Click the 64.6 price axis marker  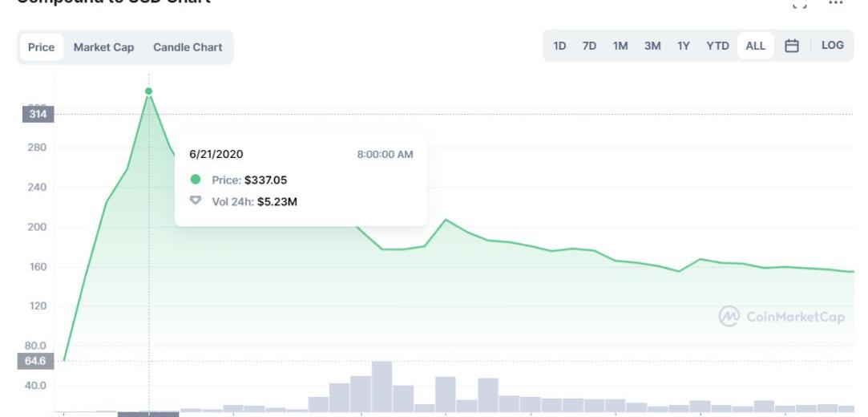pos(38,362)
